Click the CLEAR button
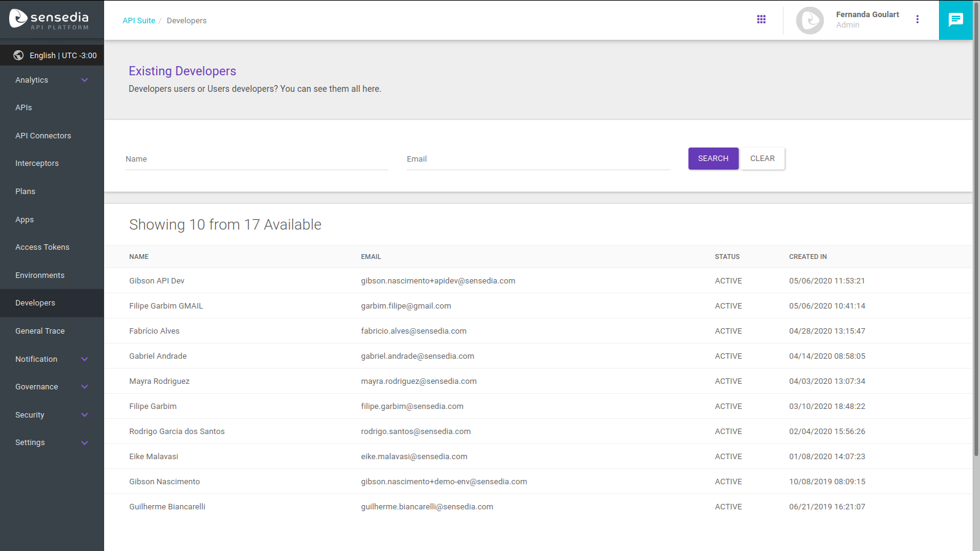The image size is (980, 551). pos(762,159)
